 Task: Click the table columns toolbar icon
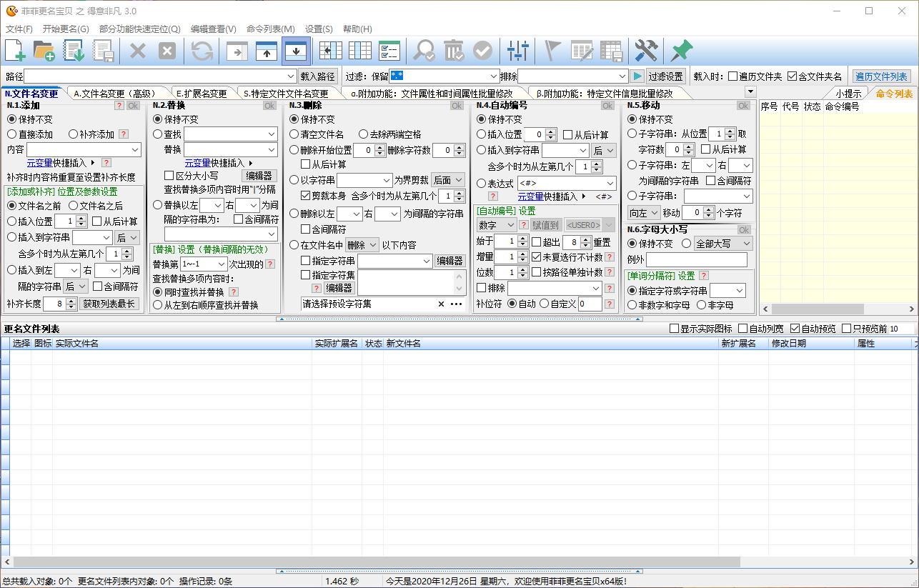(x=359, y=51)
